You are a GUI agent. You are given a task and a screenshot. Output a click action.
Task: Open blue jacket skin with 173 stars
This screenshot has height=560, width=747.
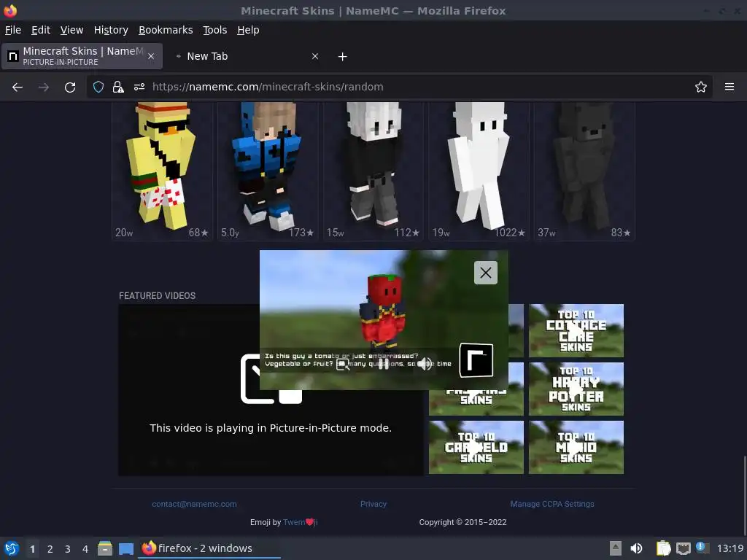coord(268,171)
